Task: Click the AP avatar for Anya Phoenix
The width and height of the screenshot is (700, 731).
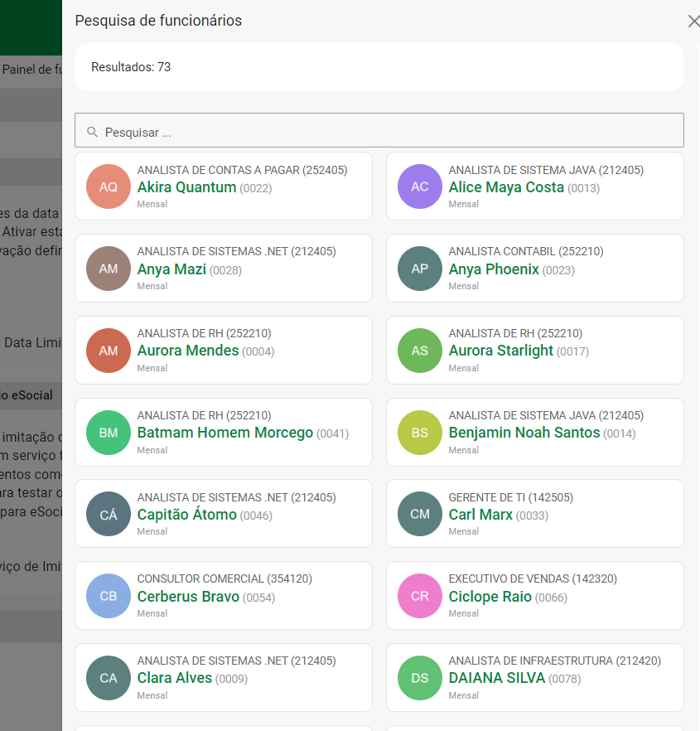Action: click(x=420, y=269)
